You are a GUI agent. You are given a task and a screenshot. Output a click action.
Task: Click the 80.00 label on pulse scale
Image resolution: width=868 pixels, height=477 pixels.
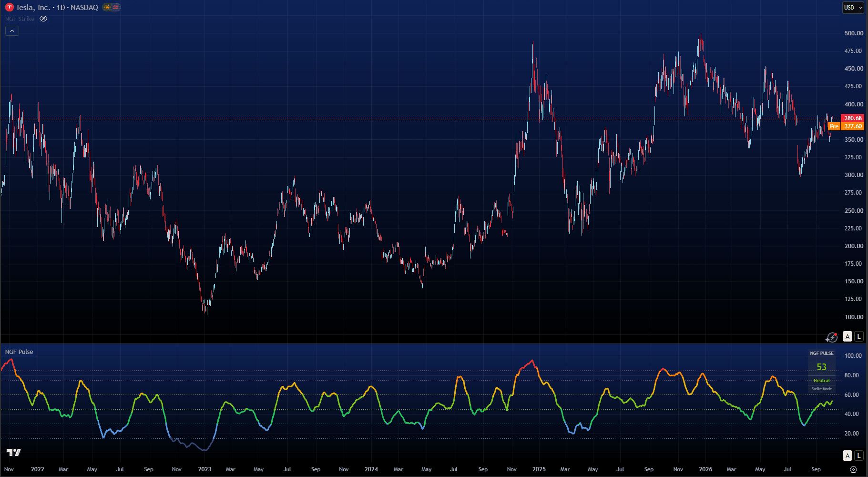[852, 375]
